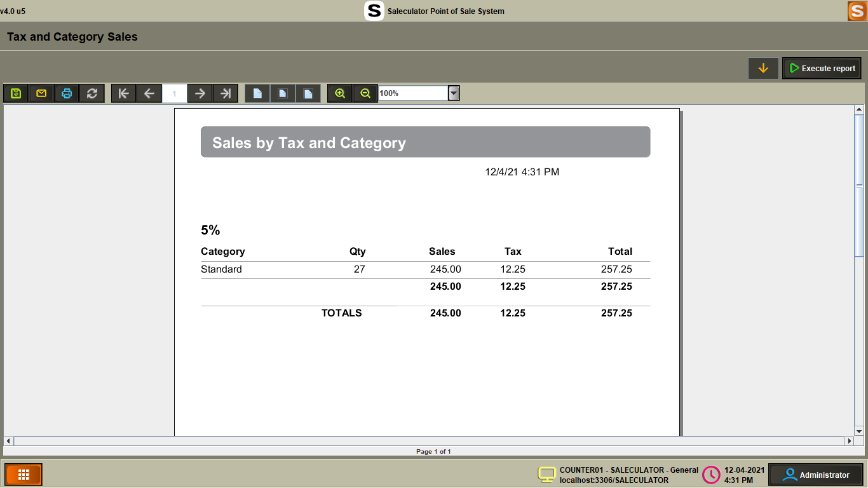
Task: Select the fit page view icon
Action: tap(283, 93)
